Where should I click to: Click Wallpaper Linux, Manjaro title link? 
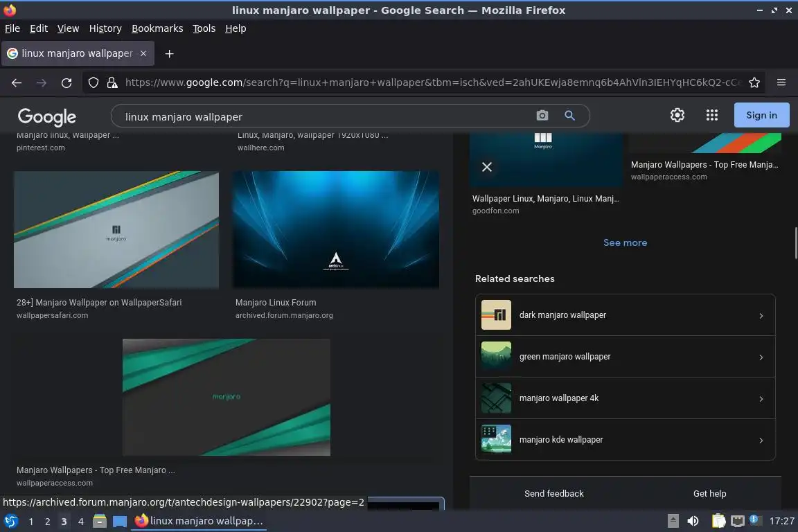[546, 199]
